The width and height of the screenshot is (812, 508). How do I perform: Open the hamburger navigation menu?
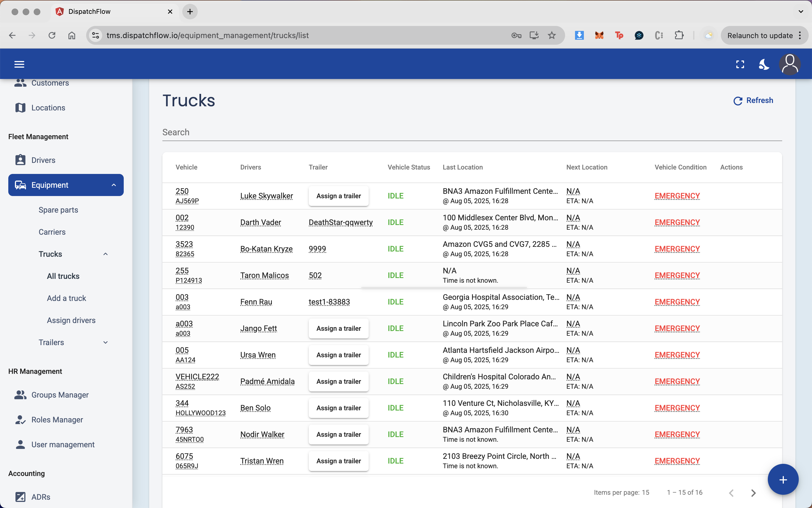pos(19,64)
